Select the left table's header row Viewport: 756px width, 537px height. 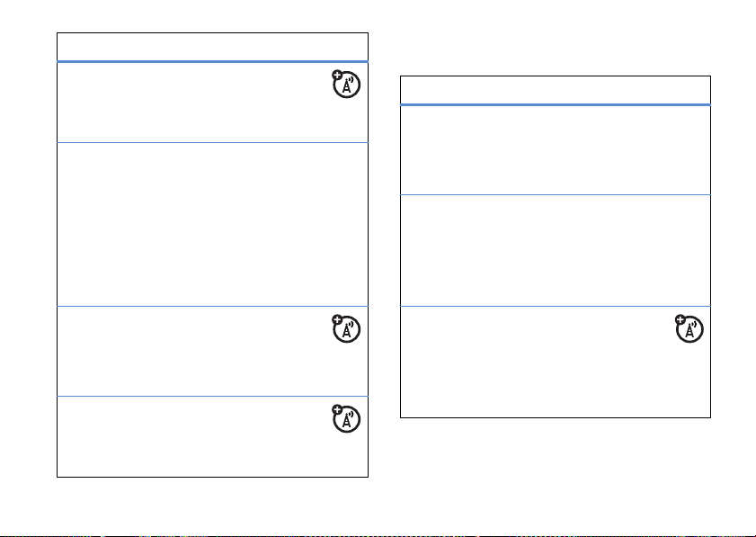click(x=212, y=47)
